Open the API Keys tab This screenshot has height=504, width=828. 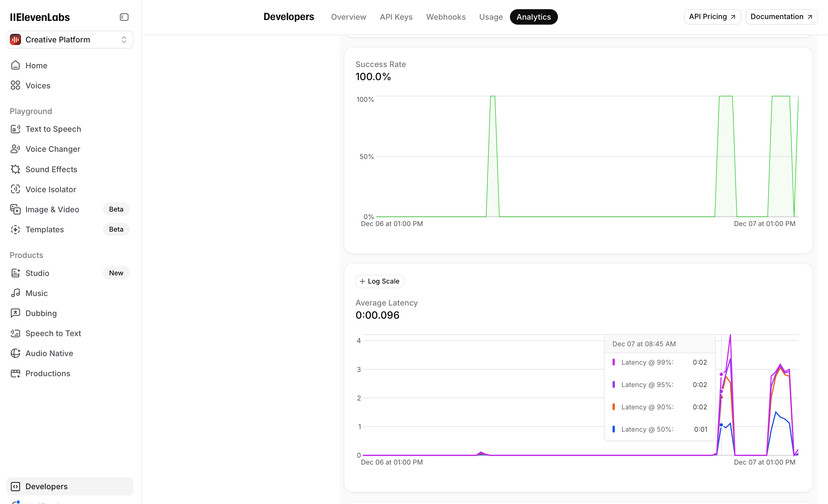click(396, 17)
